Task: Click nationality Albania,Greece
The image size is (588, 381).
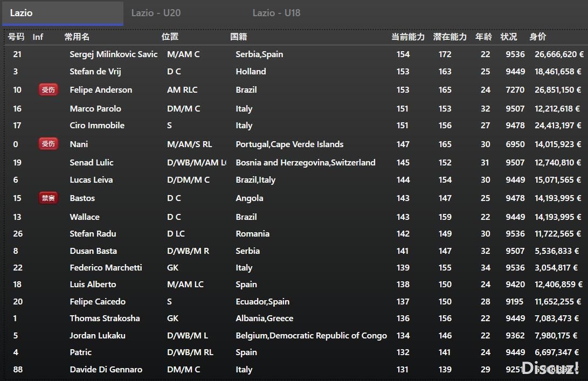Action: (265, 318)
